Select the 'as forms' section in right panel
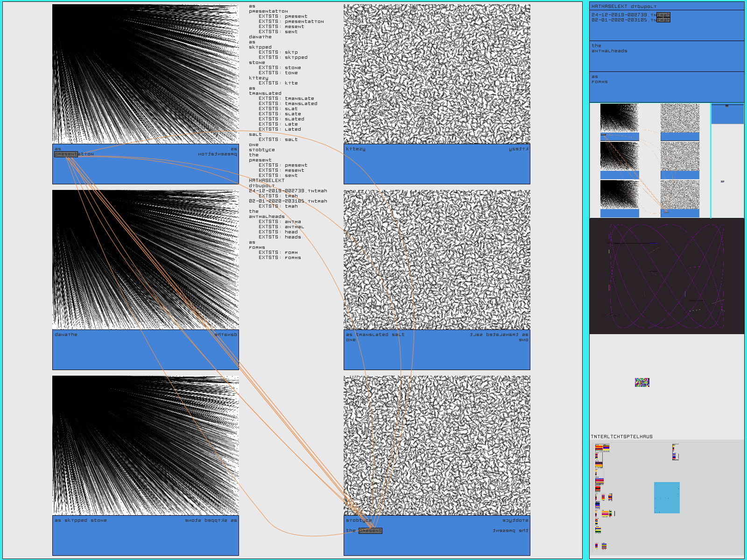This screenshot has width=747, height=560. (599, 79)
